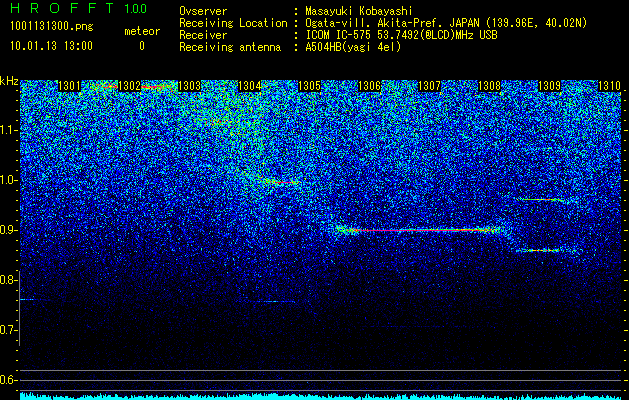This screenshot has height=400, width=629.
Task: Click the Receiving antenna field label
Action: point(230,47)
